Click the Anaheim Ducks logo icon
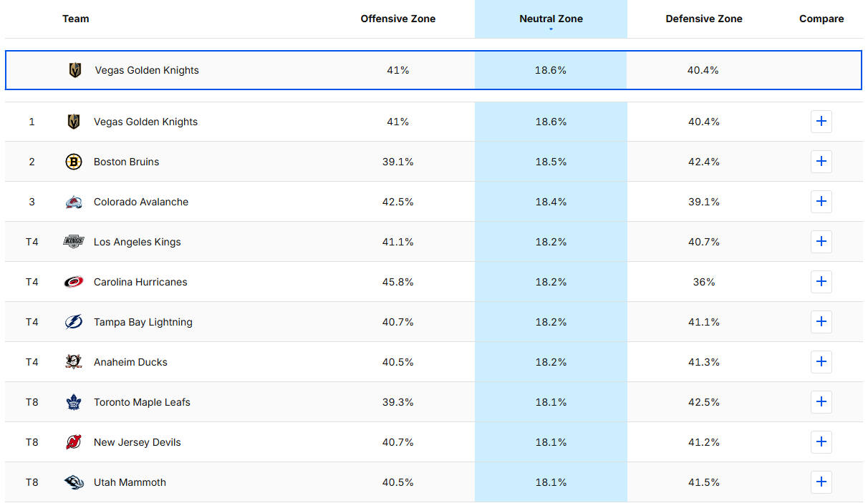 (74, 362)
